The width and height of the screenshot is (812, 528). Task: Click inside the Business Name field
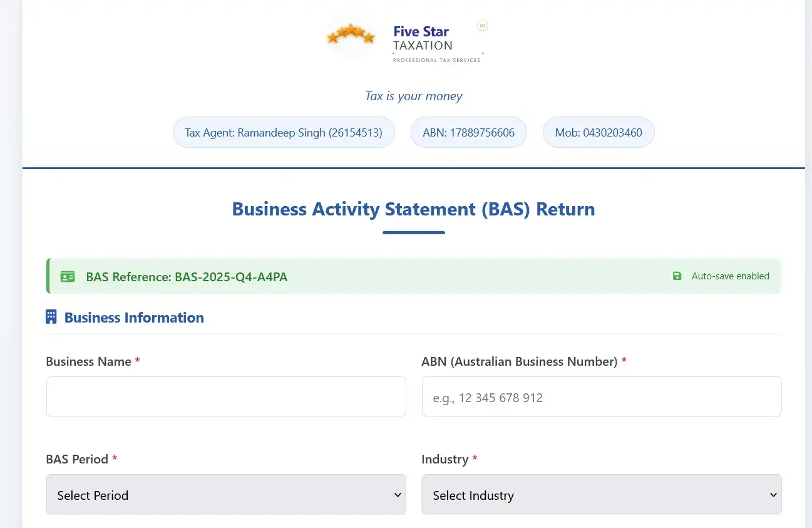[x=225, y=396]
